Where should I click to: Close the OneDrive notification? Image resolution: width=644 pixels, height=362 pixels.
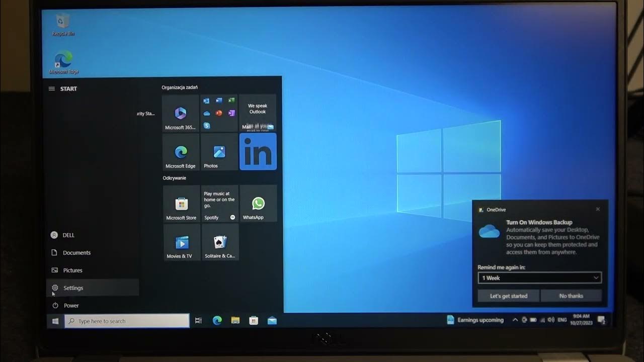click(598, 209)
